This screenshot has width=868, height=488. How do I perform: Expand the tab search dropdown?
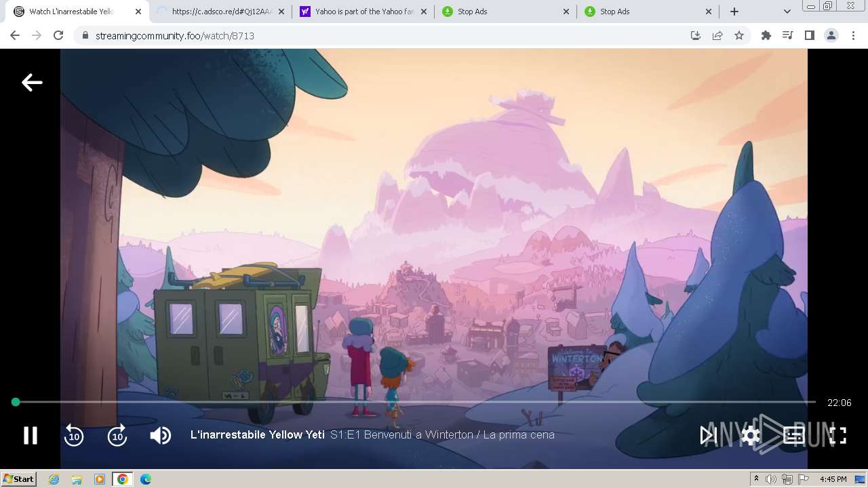click(787, 12)
